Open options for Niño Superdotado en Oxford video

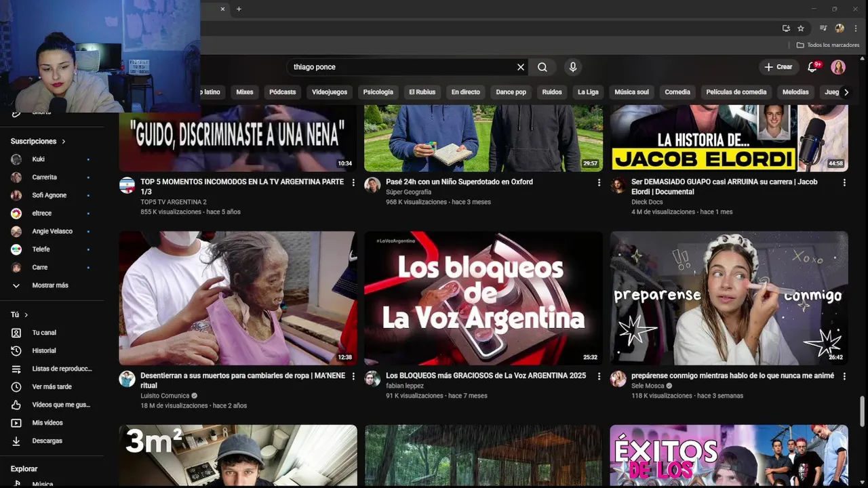tap(599, 182)
